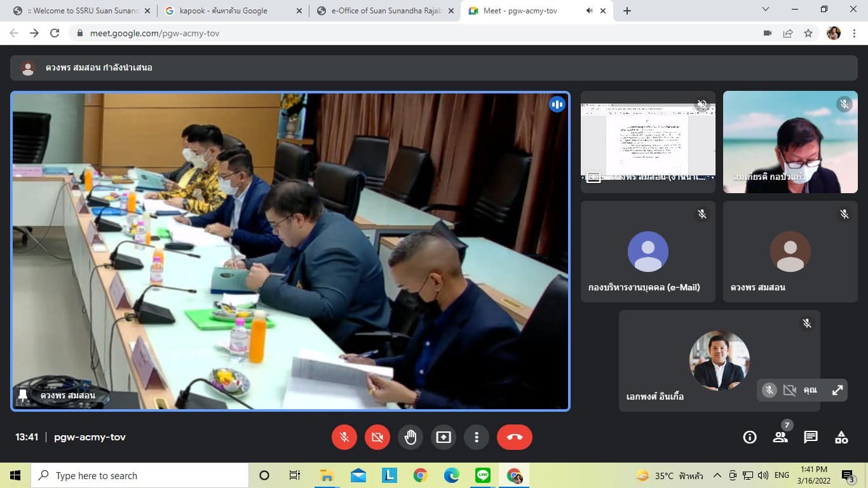The width and height of the screenshot is (868, 488).
Task: Click the pin icon on presenter video
Action: pyautogui.click(x=23, y=395)
